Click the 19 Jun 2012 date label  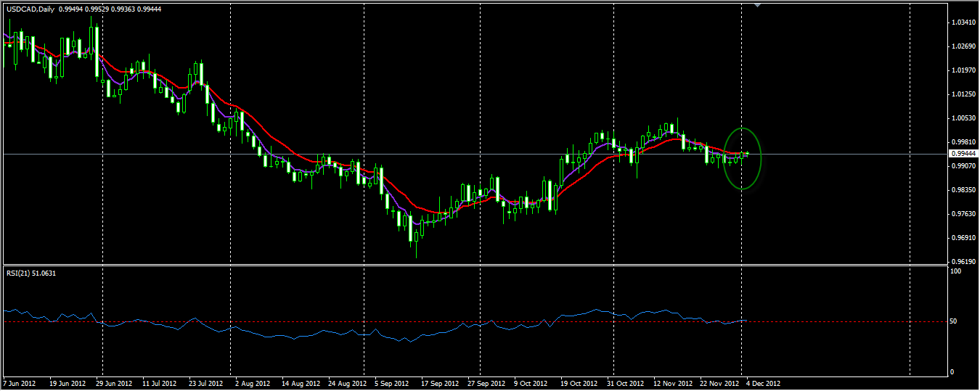[68, 383]
